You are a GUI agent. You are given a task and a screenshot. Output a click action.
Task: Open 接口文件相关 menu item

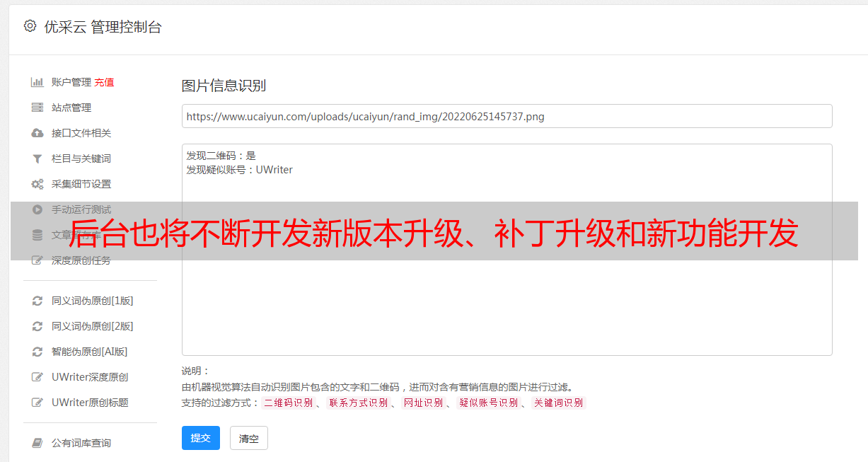pyautogui.click(x=81, y=133)
